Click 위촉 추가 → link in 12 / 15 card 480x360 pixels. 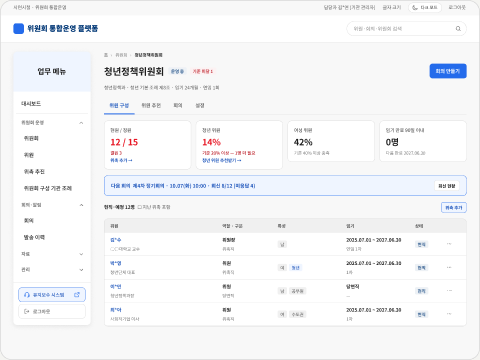121,160
